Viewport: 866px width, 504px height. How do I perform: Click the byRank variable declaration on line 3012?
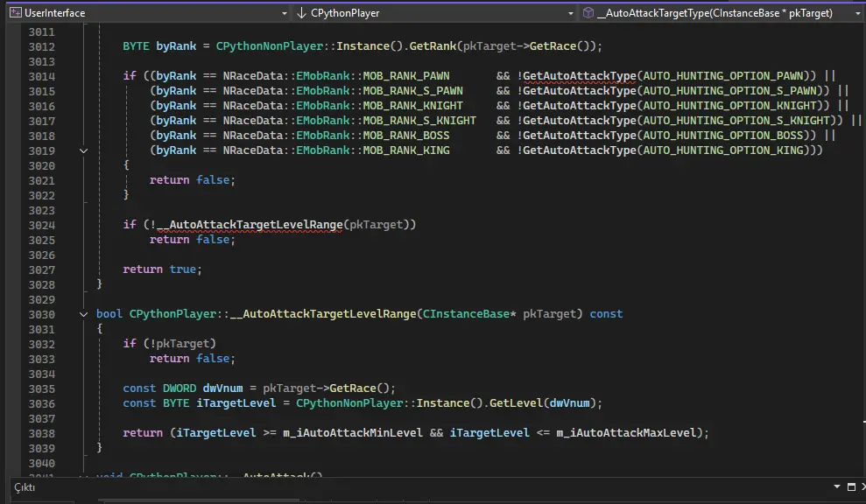[x=176, y=45]
